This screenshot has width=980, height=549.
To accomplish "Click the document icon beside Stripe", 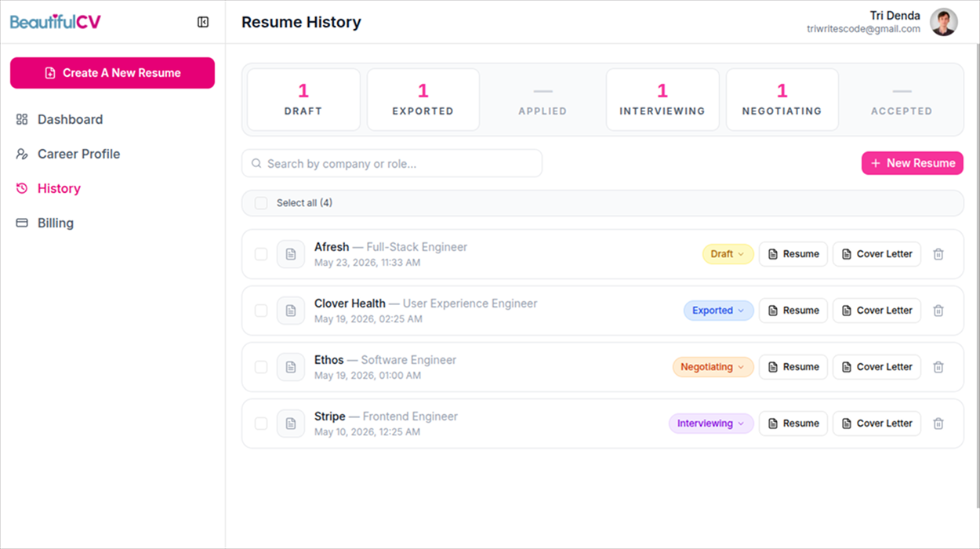I will [x=291, y=424].
